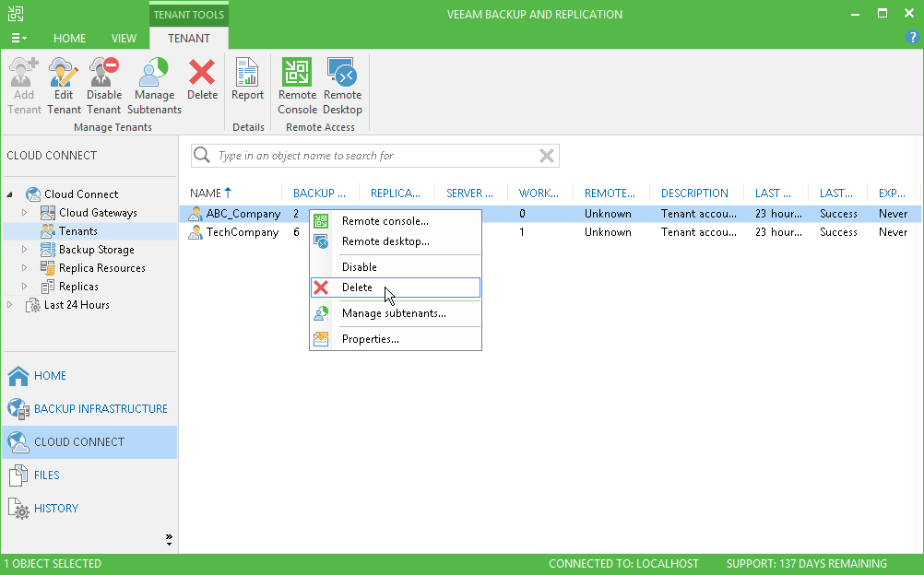The height and width of the screenshot is (575, 924).
Task: Sort by the REMOTE column header
Action: click(x=610, y=193)
